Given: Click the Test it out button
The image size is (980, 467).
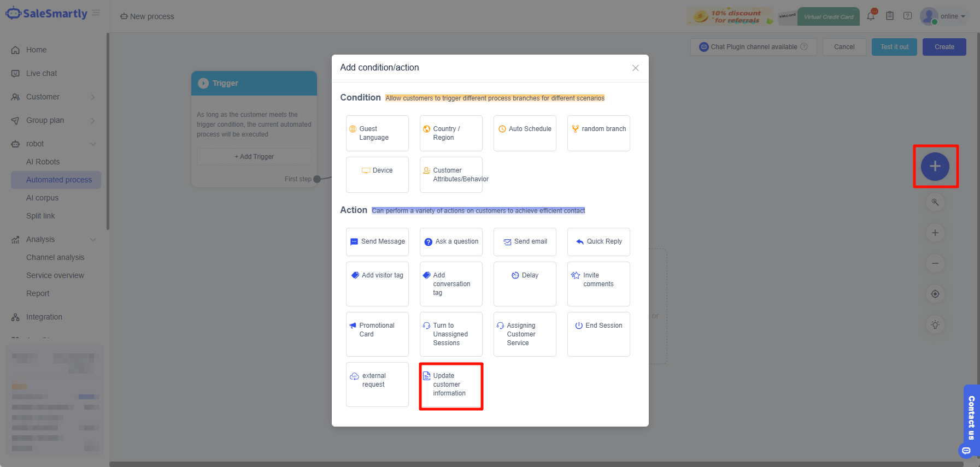Looking at the screenshot, I should coord(894,47).
